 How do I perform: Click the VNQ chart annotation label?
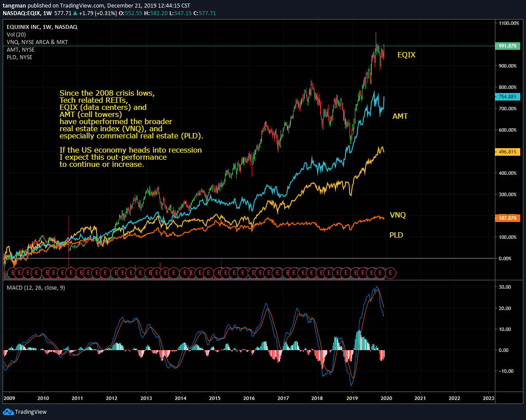(398, 215)
